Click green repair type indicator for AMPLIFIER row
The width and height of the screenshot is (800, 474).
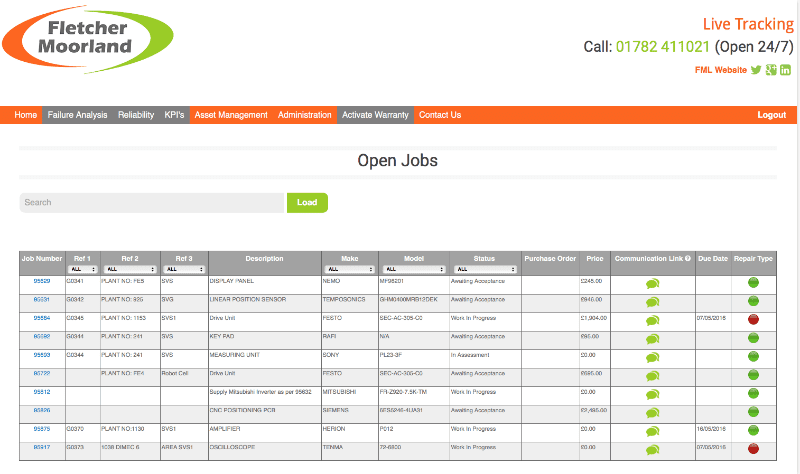tap(753, 430)
